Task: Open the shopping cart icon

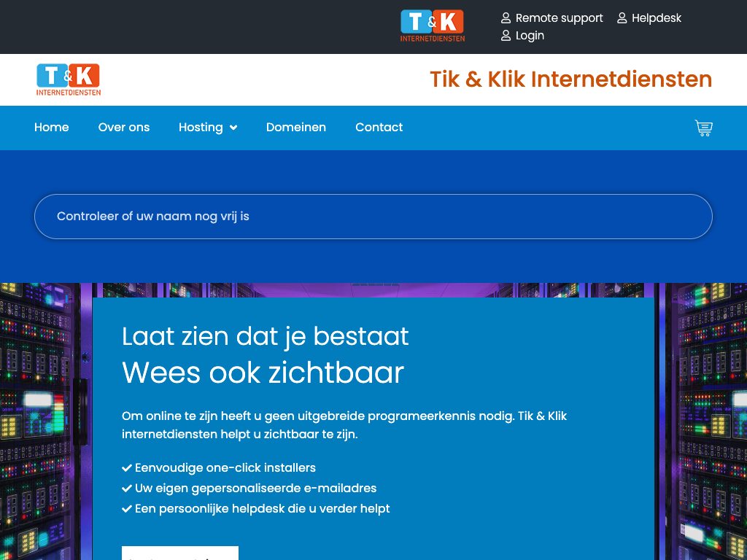Action: 703,128
